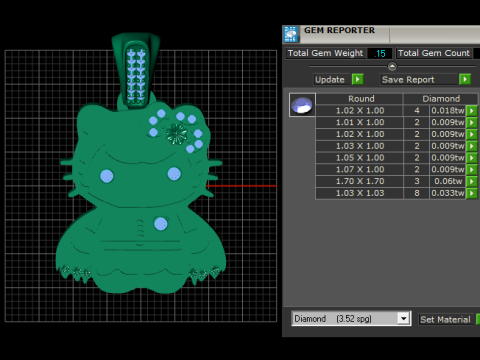Click the green arrow in the 1.05 X 1.00 row
Viewport: 480px width, 360px height.
[471, 158]
